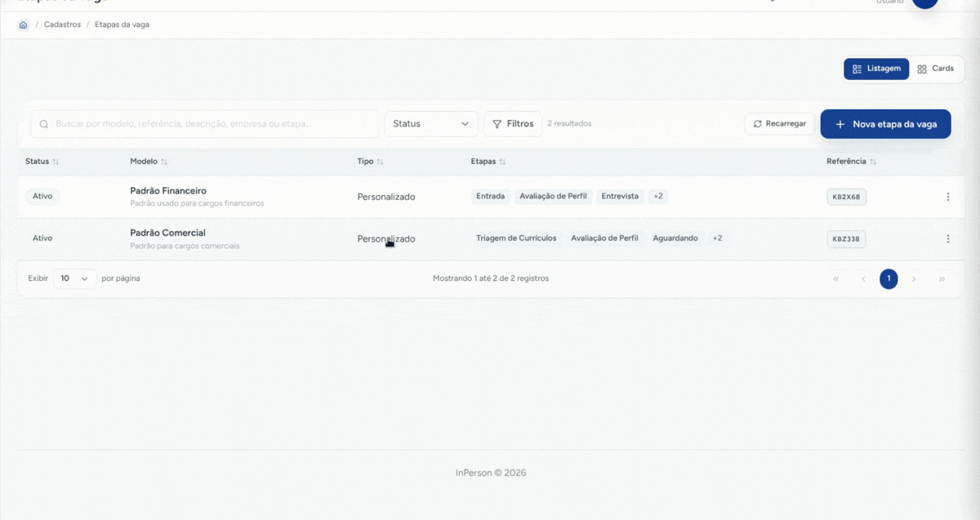This screenshot has height=520, width=980.
Task: Open the Status filter dropdown
Action: pyautogui.click(x=431, y=124)
